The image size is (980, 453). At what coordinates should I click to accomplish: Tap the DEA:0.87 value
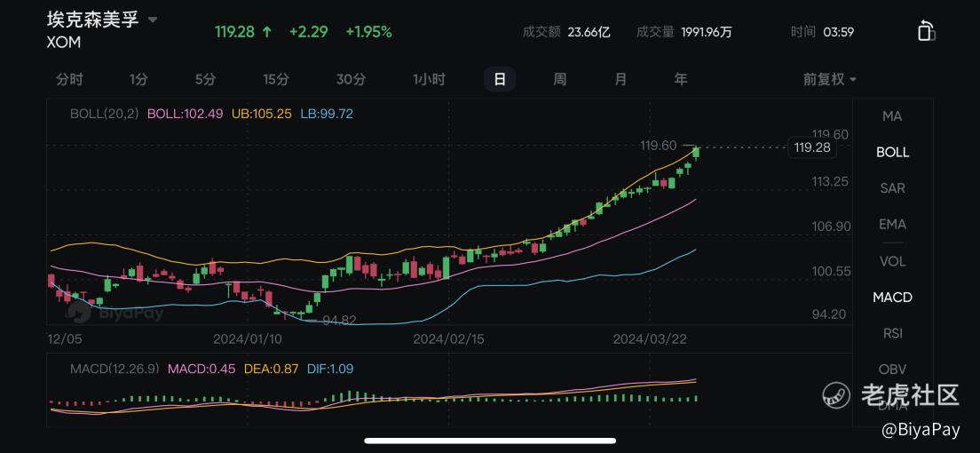pos(272,369)
